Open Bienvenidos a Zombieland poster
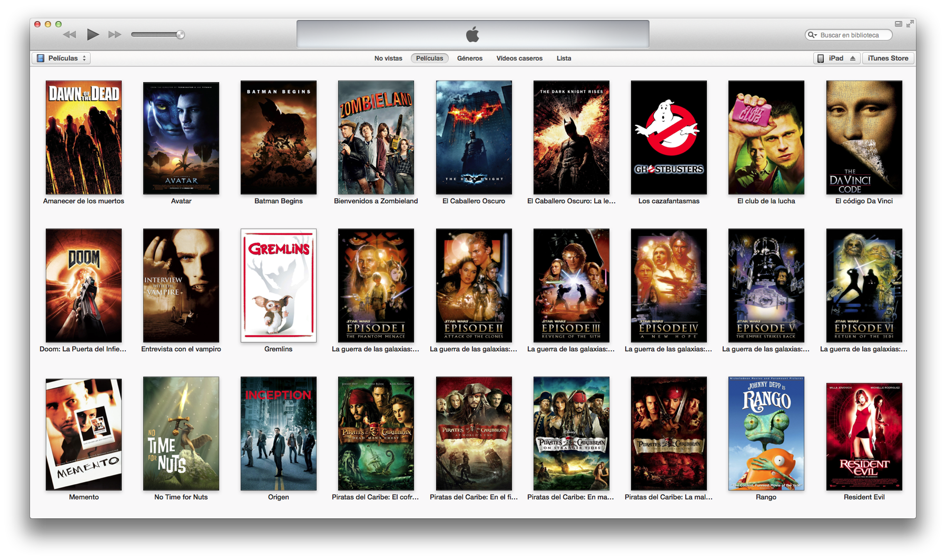This screenshot has height=560, width=946. pos(376,137)
